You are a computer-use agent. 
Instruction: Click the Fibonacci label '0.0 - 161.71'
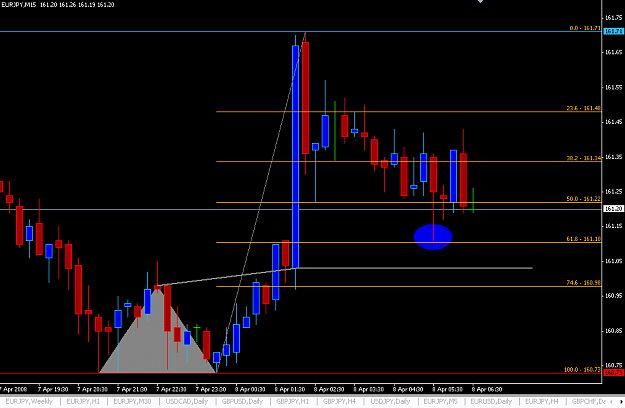point(585,28)
